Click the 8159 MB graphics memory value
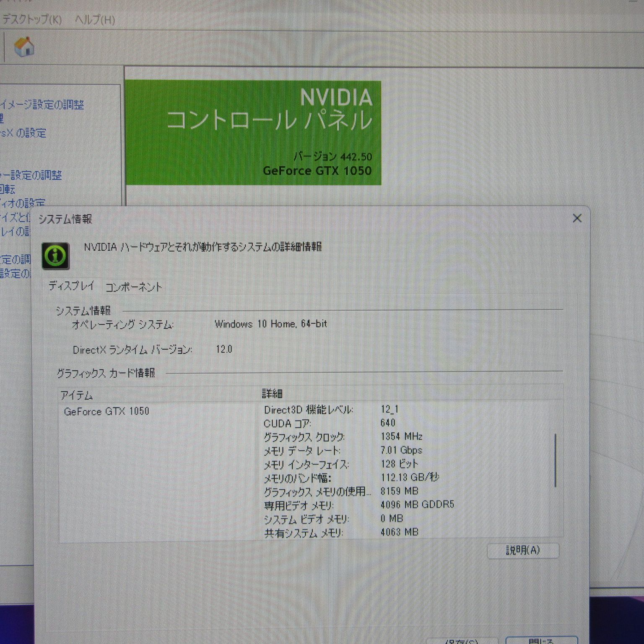The height and width of the screenshot is (644, 644). click(x=399, y=491)
